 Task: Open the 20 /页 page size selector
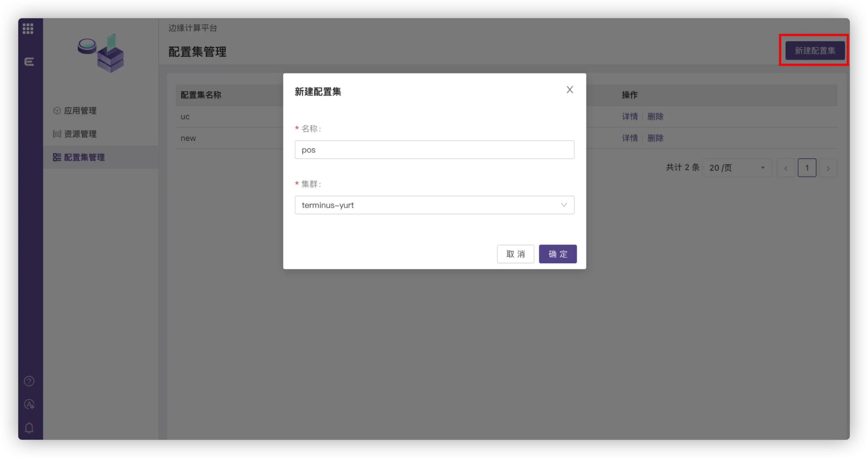737,168
